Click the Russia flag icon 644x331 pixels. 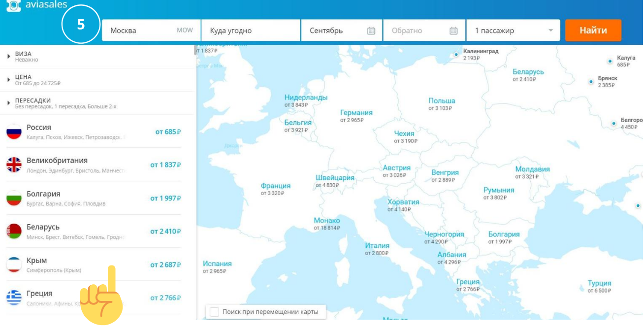[x=14, y=132]
